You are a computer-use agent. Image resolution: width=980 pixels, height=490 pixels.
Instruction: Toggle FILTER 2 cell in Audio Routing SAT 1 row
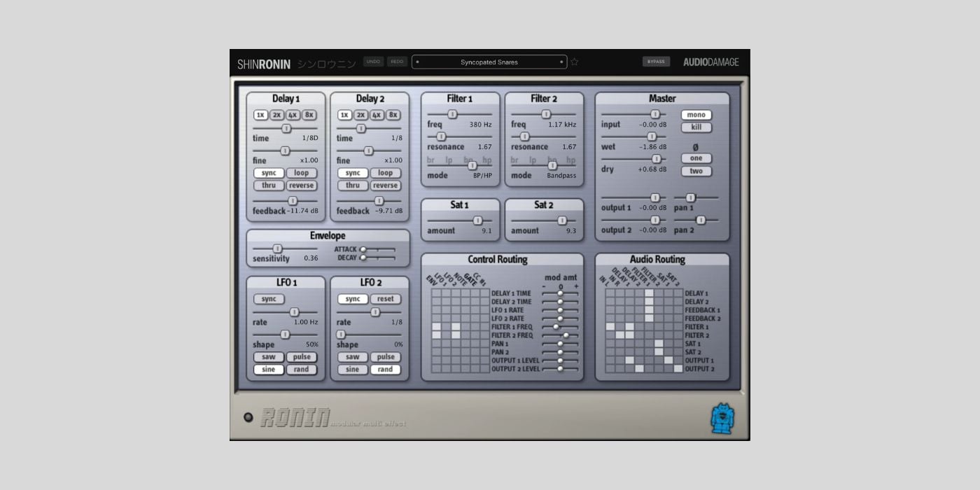click(x=659, y=344)
